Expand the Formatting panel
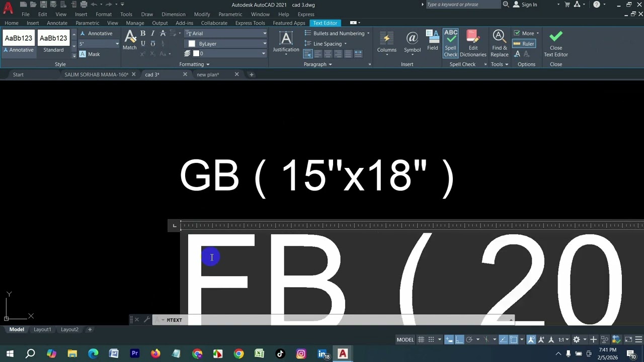The height and width of the screenshot is (362, 644). 194,64
